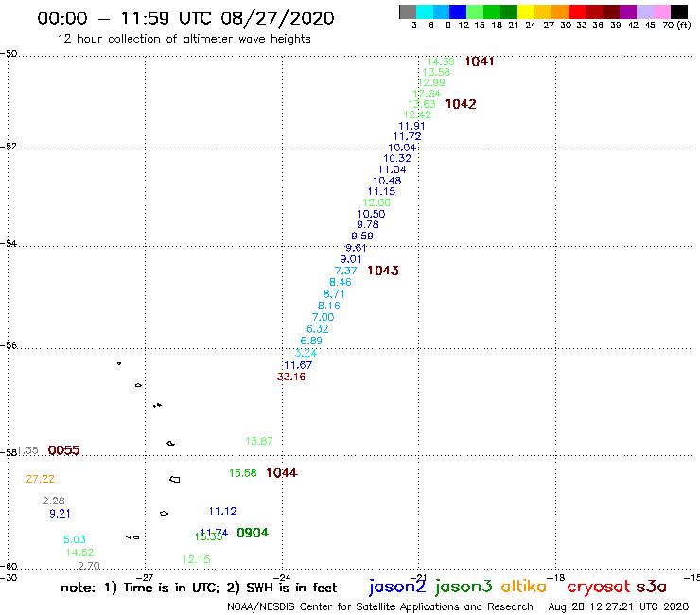Select the altika satellite legend label
This screenshot has height=615, width=700.
[524, 586]
